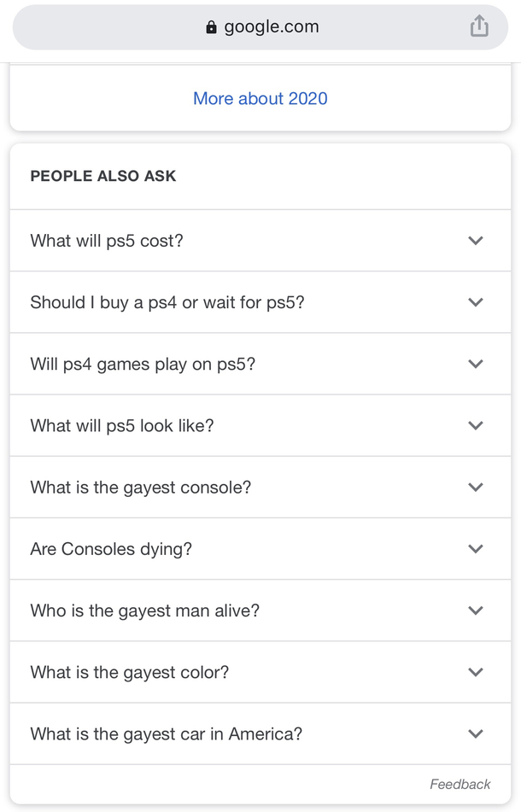Expand chevron beside 'What will ps5 cost?'
This screenshot has width=521, height=812.
click(x=476, y=241)
